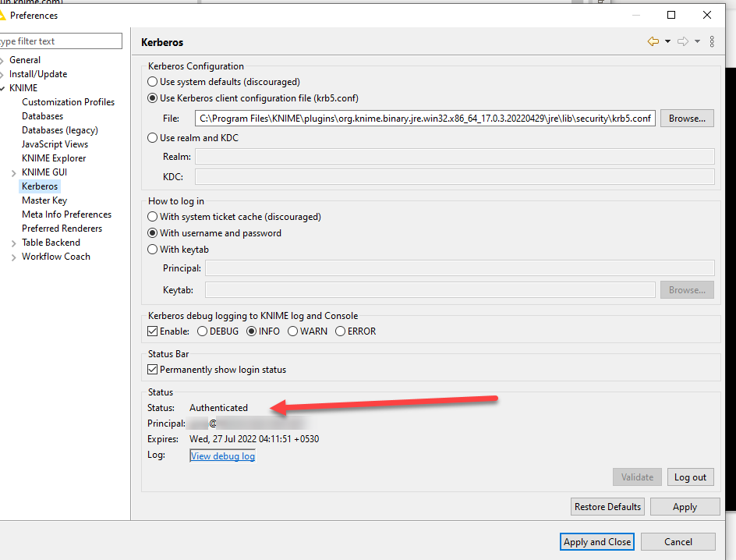Toggle Permanently show login status checkbox
Image resolution: width=736 pixels, height=560 pixels.
pyautogui.click(x=152, y=370)
